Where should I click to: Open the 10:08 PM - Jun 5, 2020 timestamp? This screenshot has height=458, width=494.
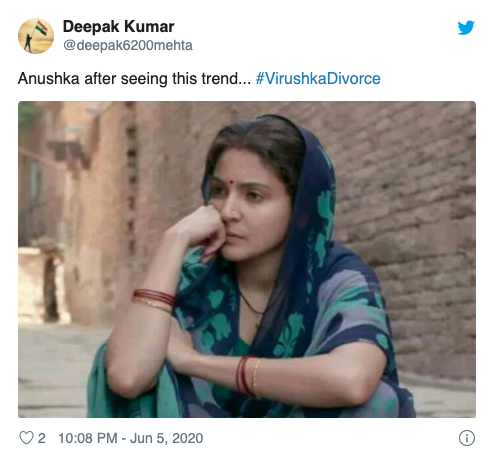tap(130, 438)
